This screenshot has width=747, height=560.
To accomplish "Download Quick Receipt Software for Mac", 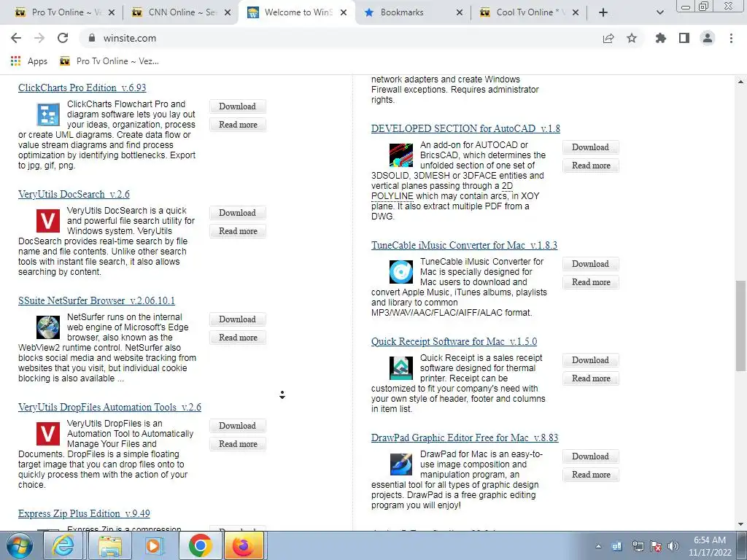I will [591, 360].
